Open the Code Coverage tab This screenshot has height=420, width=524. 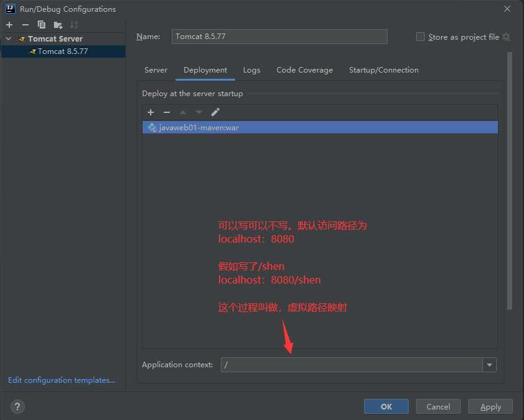click(x=304, y=70)
